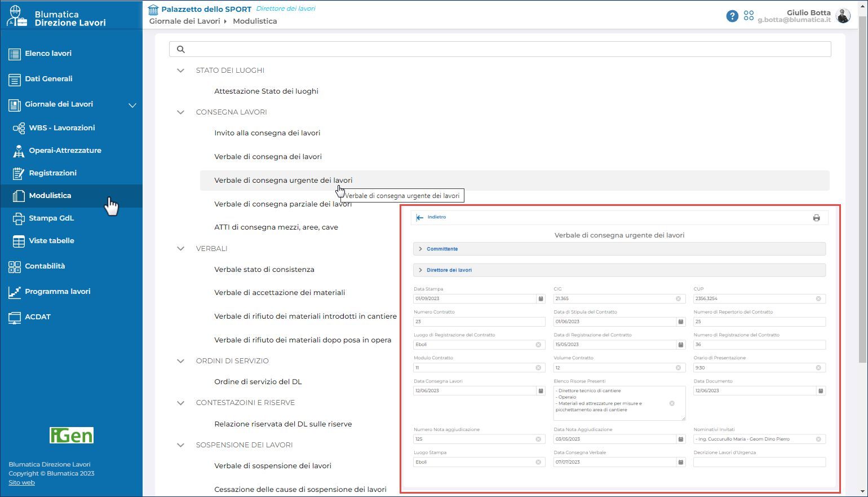
Task: Click the search magnifier icon
Action: 181,49
